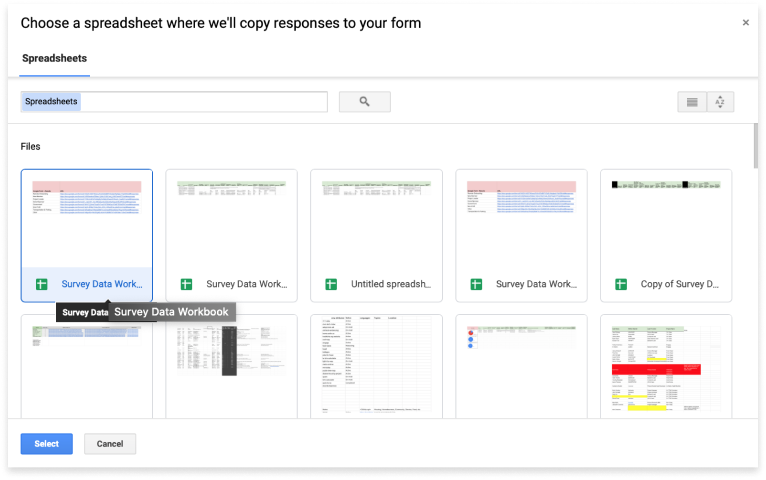Image resolution: width=766 pixels, height=480 pixels.
Task: Cancel the spreadsheet selection
Action: click(110, 444)
